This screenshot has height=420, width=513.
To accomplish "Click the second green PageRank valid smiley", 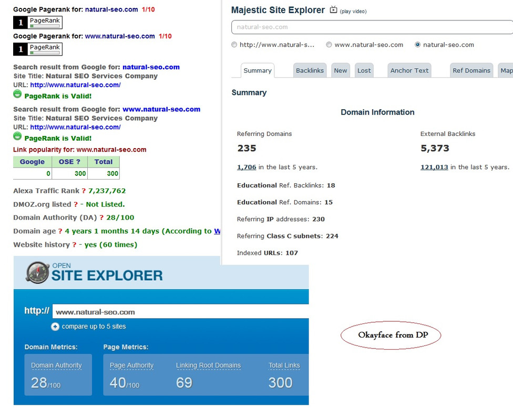I will point(17,136).
